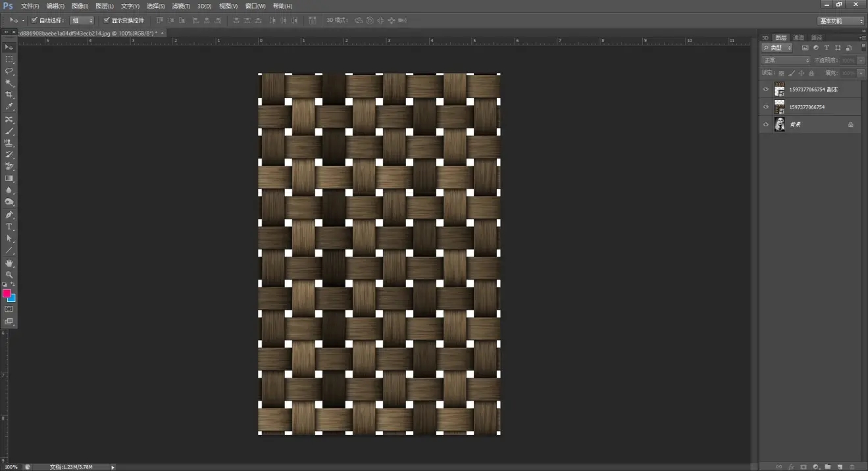Open the 图层(L) menu
The width and height of the screenshot is (868, 471).
click(105, 6)
